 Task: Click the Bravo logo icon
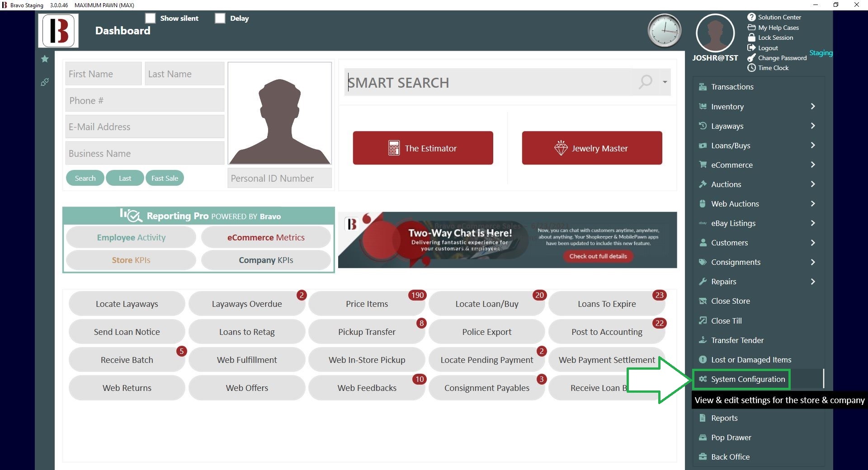[58, 30]
